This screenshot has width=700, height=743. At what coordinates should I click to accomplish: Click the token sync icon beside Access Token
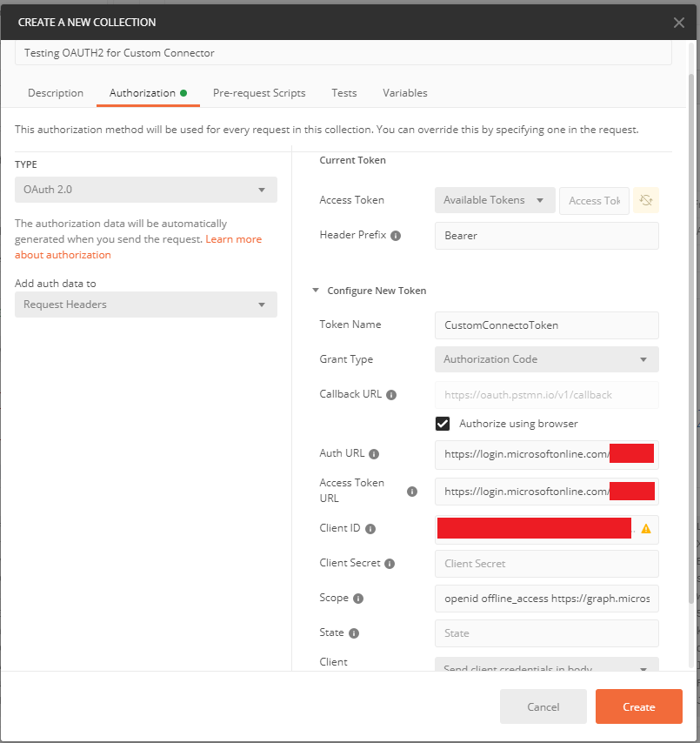click(645, 200)
